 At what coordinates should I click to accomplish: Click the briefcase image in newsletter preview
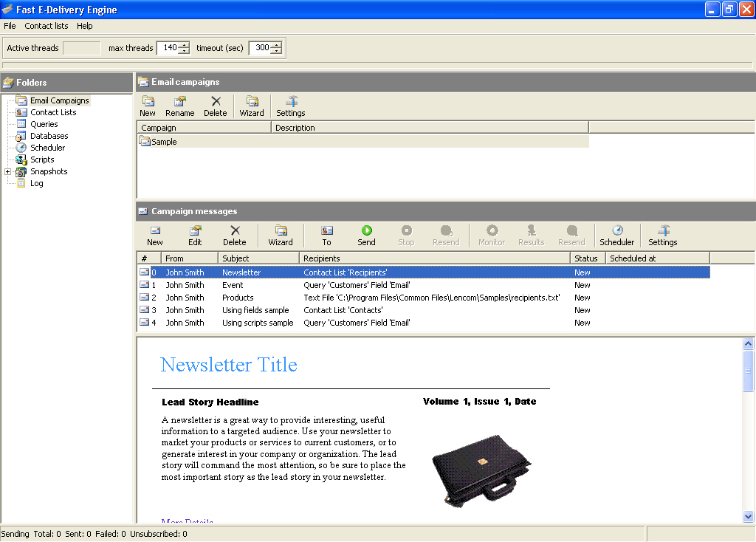(481, 471)
